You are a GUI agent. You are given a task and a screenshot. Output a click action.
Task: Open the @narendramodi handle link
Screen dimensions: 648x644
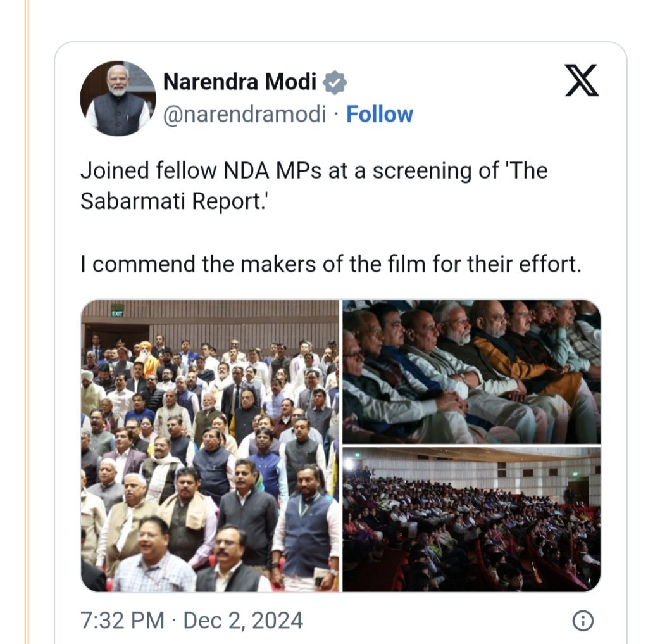(x=245, y=114)
